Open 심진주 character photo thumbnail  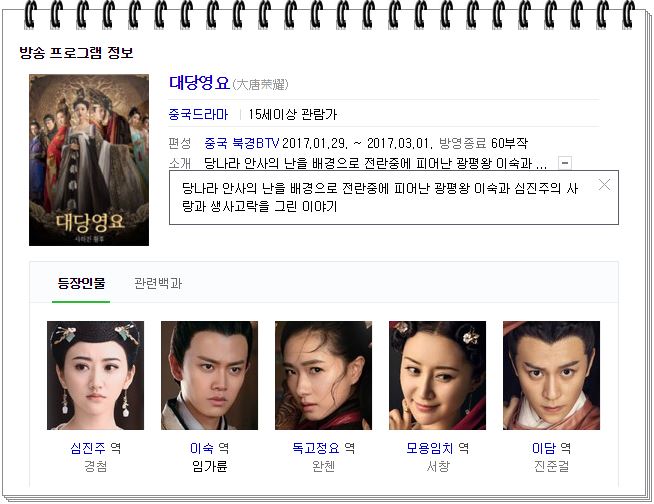click(x=96, y=375)
